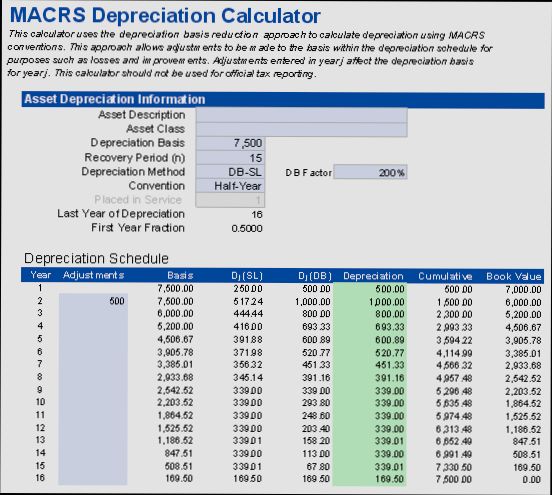Screen dimensions: 552x495
Task: Click the Last Year of Depreciation value 16
Action: (257, 214)
